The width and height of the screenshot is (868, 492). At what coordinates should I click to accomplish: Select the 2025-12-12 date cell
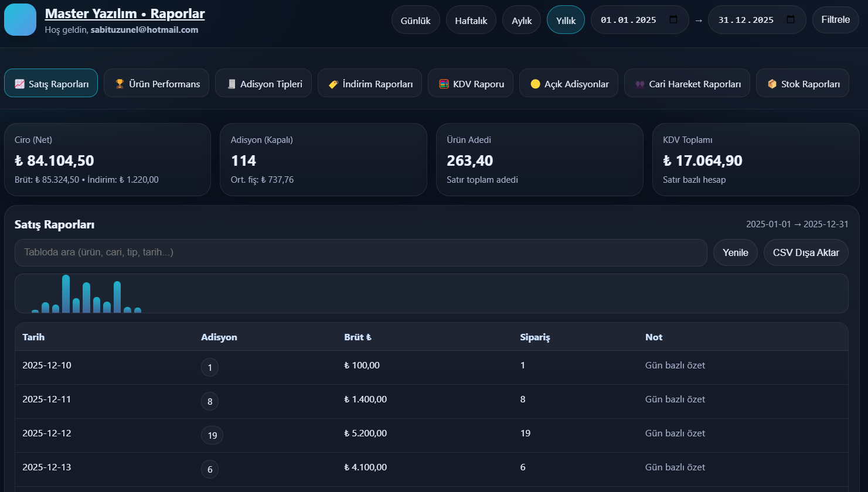coord(47,433)
